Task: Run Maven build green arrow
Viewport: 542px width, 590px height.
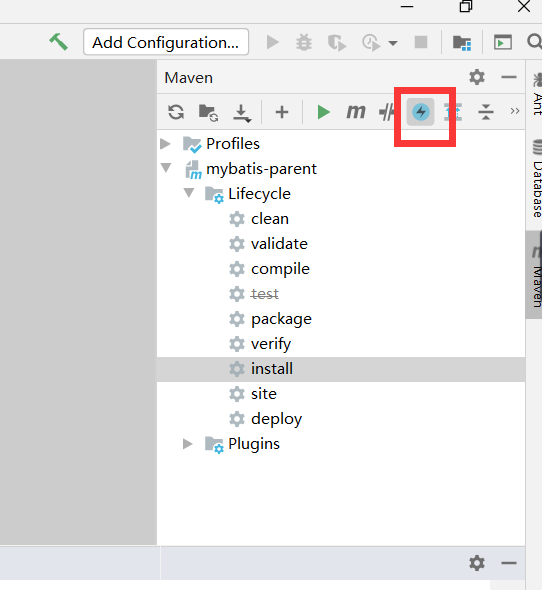Action: (x=323, y=112)
